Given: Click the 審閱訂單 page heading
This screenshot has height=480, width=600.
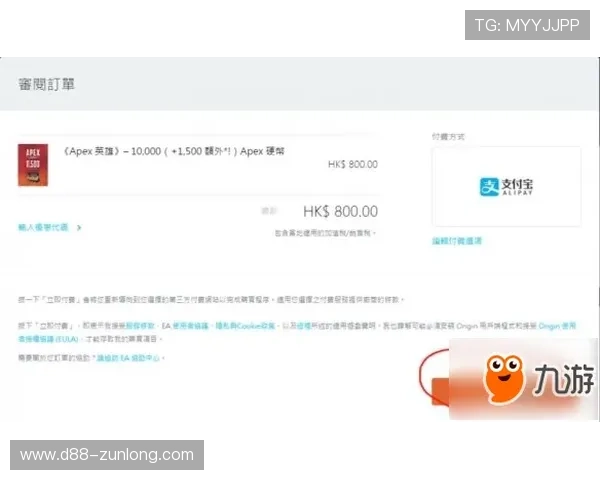Looking at the screenshot, I should (x=46, y=84).
